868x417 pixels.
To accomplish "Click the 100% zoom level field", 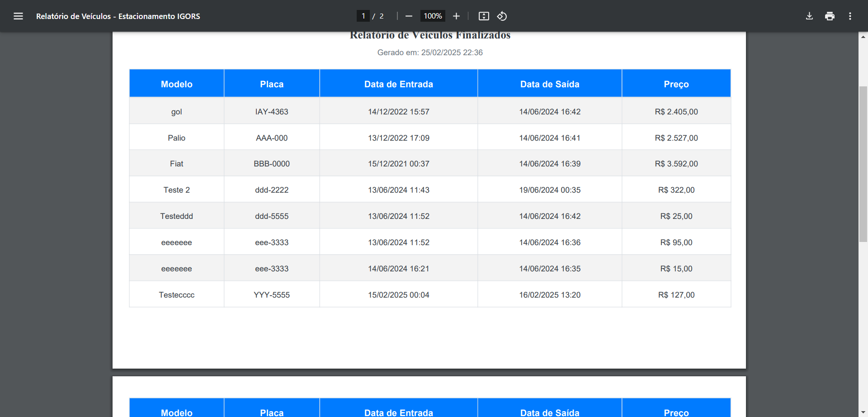I will pos(433,16).
